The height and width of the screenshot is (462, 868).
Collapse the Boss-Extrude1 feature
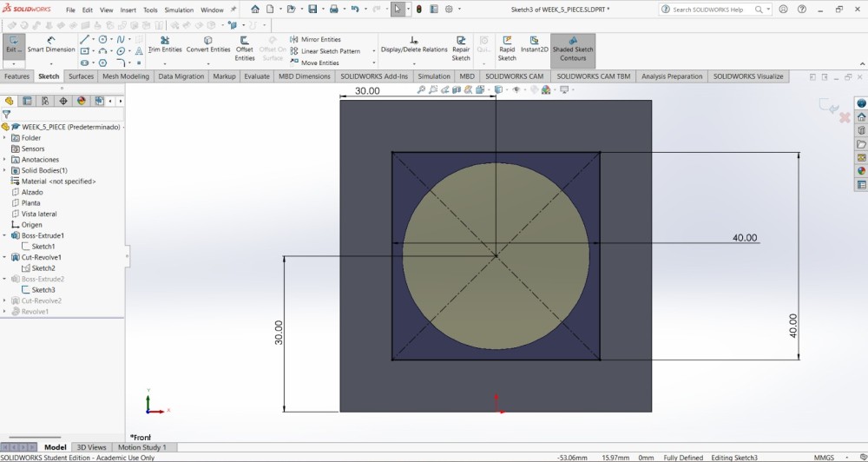pyautogui.click(x=4, y=235)
